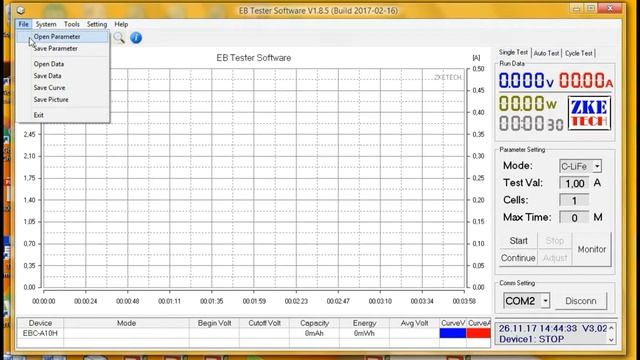Switch to the Single Test tab
The image size is (640, 360).
click(513, 53)
